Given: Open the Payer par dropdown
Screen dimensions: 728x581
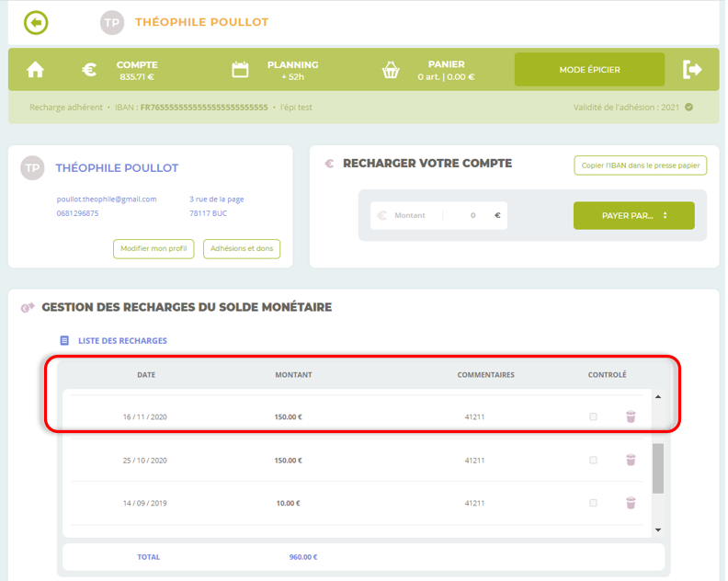Looking at the screenshot, I should click(x=633, y=216).
